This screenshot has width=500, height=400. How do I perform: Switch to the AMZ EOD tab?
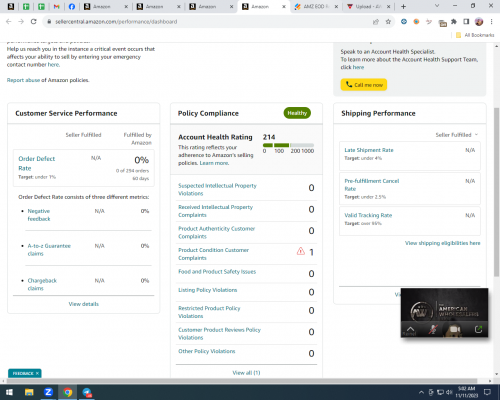[x=317, y=6]
